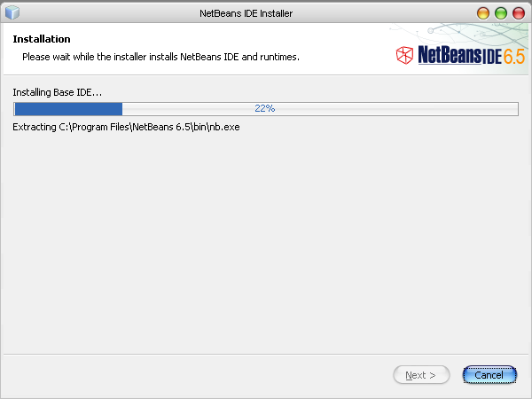Click the 'Please wait while the installer' description
Screen dimensions: 532x399
tap(160, 57)
